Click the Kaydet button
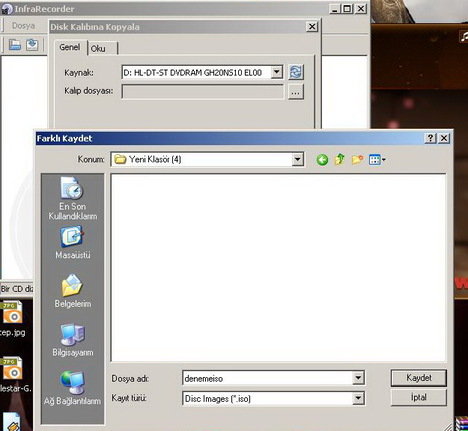The width and height of the screenshot is (468, 431). 419,378
